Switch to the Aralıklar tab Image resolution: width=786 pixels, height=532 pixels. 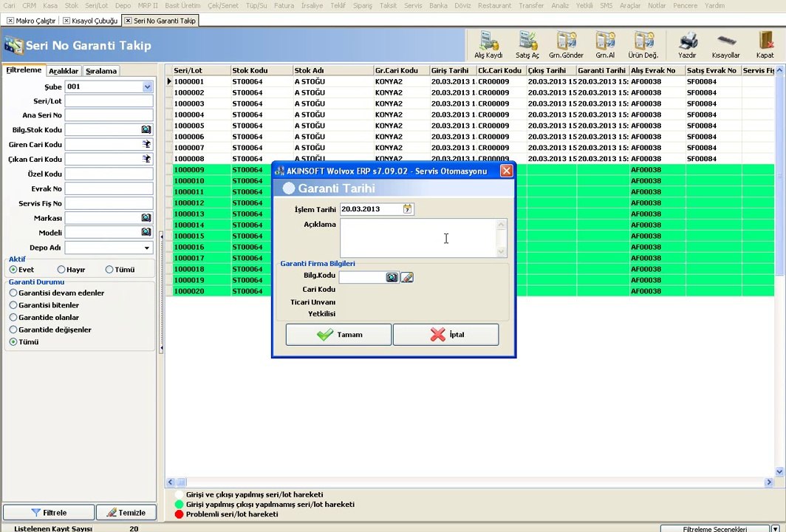[64, 71]
